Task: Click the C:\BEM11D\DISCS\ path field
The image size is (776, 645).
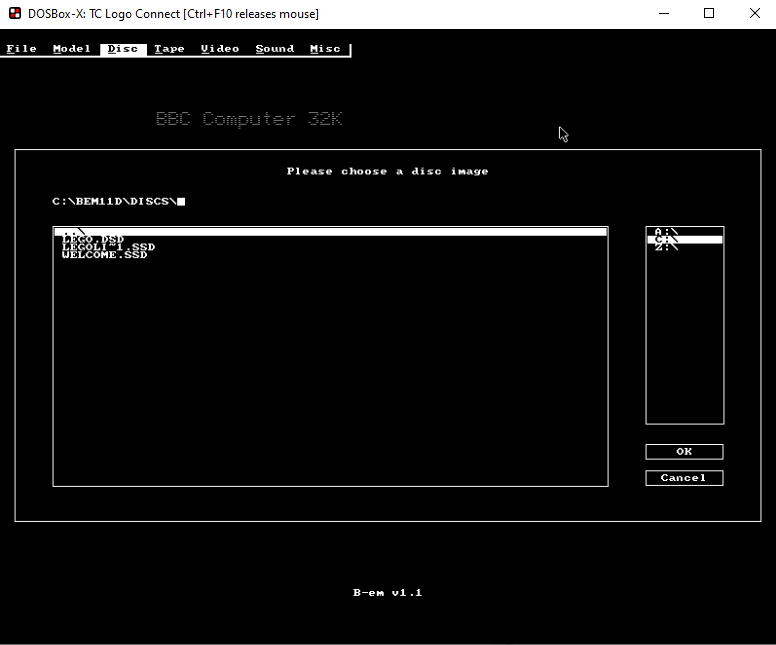Action: coord(119,201)
